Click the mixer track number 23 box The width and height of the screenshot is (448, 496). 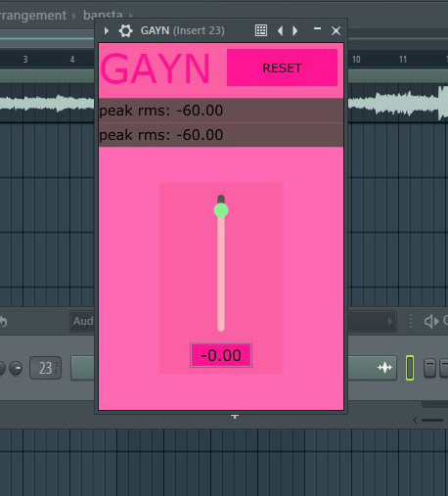tap(45, 368)
